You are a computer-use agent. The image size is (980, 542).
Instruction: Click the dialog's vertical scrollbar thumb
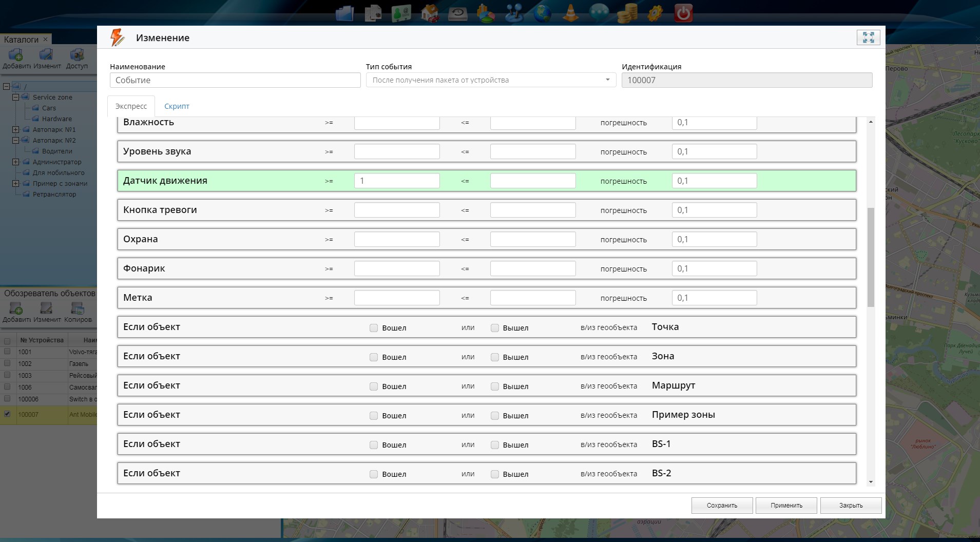click(x=871, y=257)
